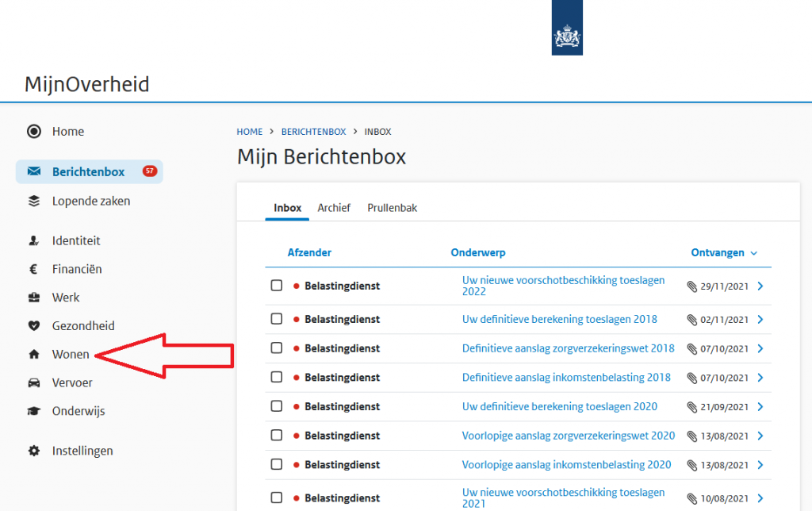Image resolution: width=812 pixels, height=511 pixels.
Task: Click the Lopende zaken stack icon
Action: [33, 201]
